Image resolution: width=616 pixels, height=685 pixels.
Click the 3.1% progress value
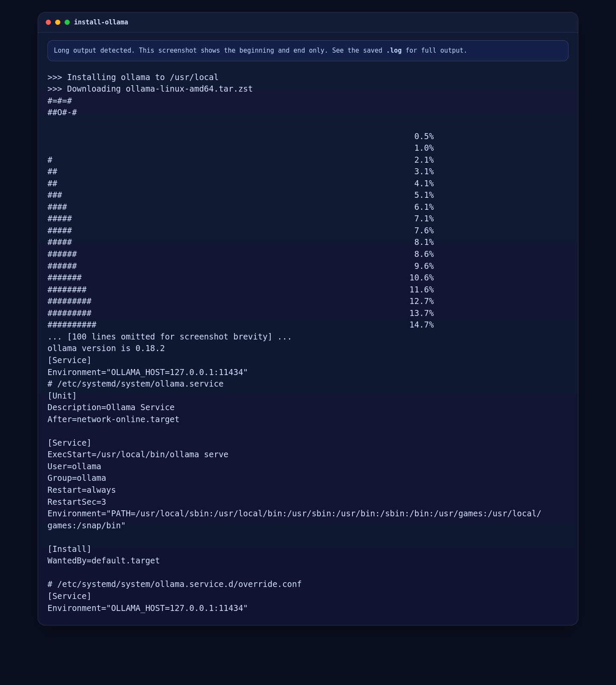(424, 172)
